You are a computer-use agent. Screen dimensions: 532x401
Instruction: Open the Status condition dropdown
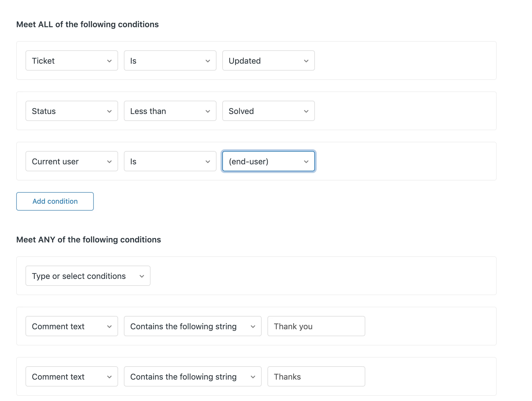(71, 111)
